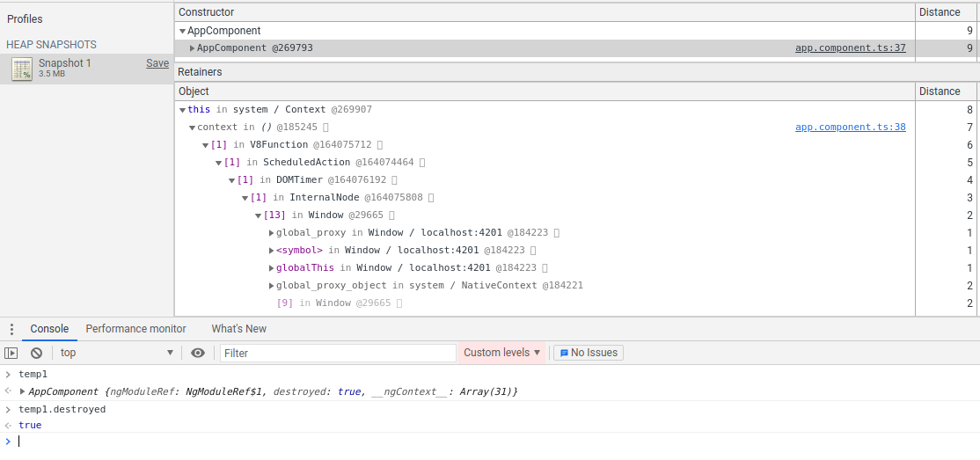This screenshot has width=980, height=460.
Task: Show the console sidebar
Action: [x=11, y=353]
